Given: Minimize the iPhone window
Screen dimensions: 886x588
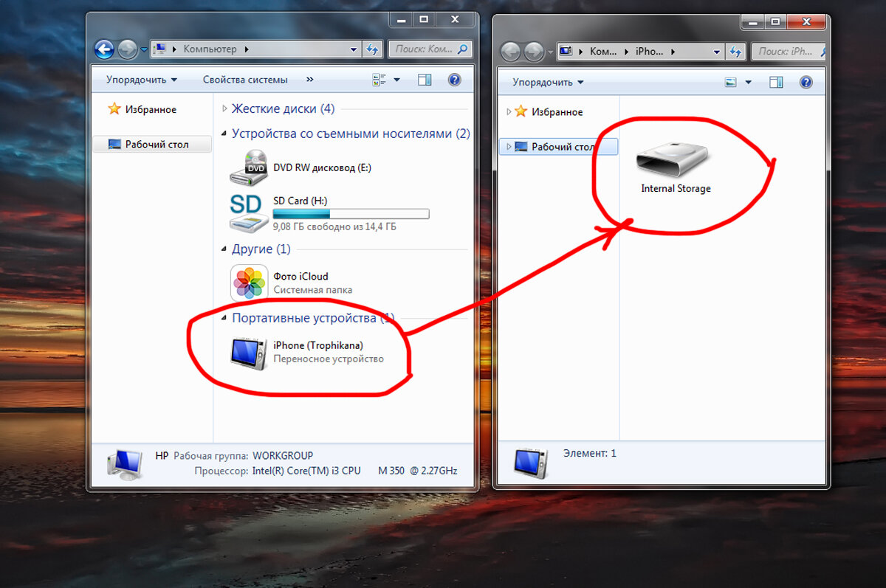Looking at the screenshot, I should click(752, 22).
